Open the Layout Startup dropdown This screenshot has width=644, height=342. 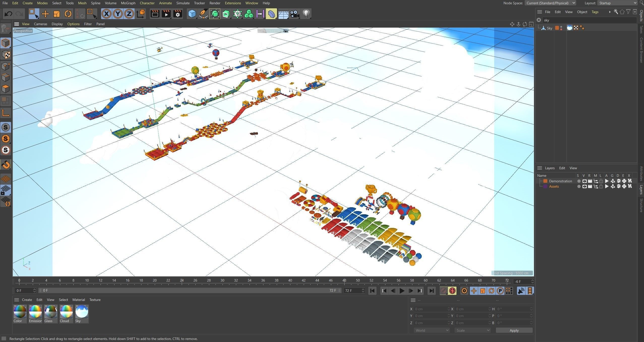(x=617, y=3)
